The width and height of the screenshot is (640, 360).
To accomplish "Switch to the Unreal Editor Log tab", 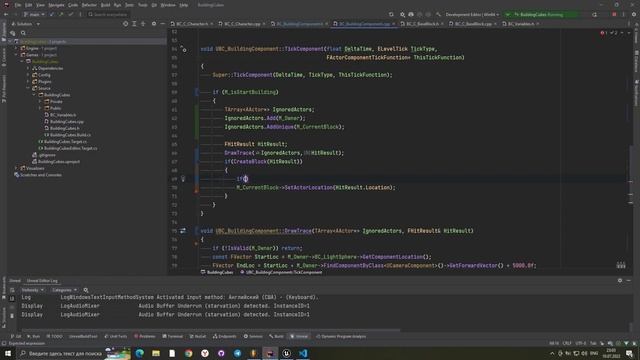I will click(42, 281).
